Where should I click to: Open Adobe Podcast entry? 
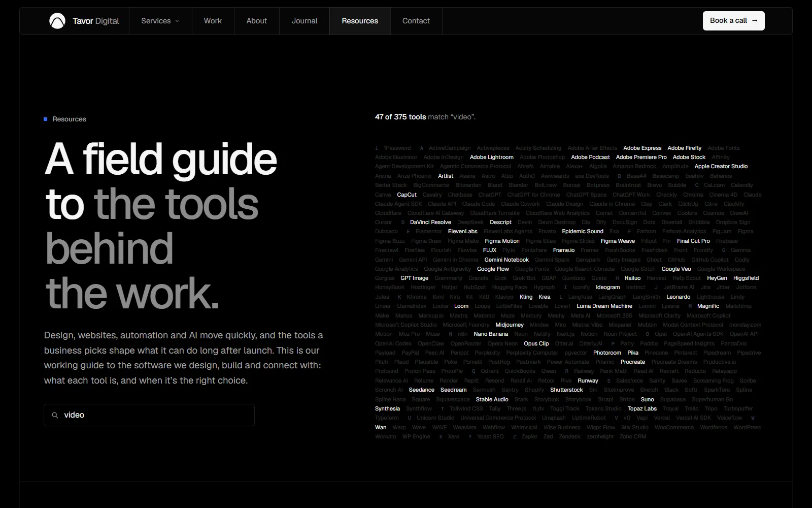tap(590, 157)
